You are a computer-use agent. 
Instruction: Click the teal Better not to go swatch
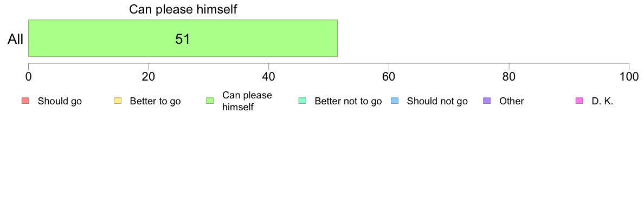(x=302, y=101)
